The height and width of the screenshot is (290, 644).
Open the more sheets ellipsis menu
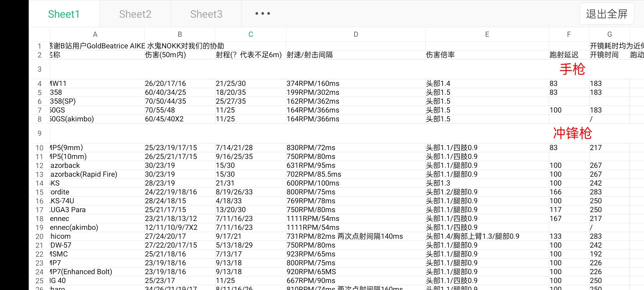262,13
